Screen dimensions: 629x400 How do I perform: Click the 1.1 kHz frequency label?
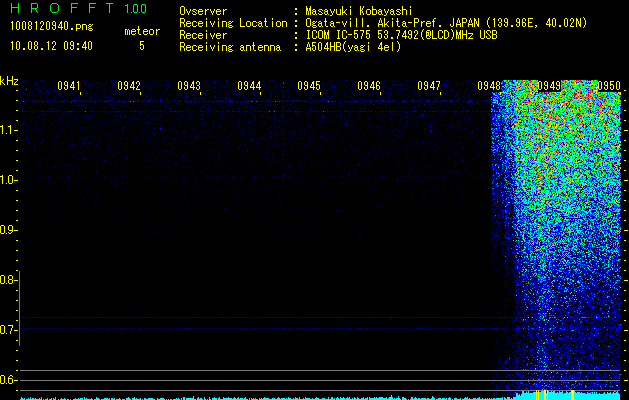pos(8,130)
